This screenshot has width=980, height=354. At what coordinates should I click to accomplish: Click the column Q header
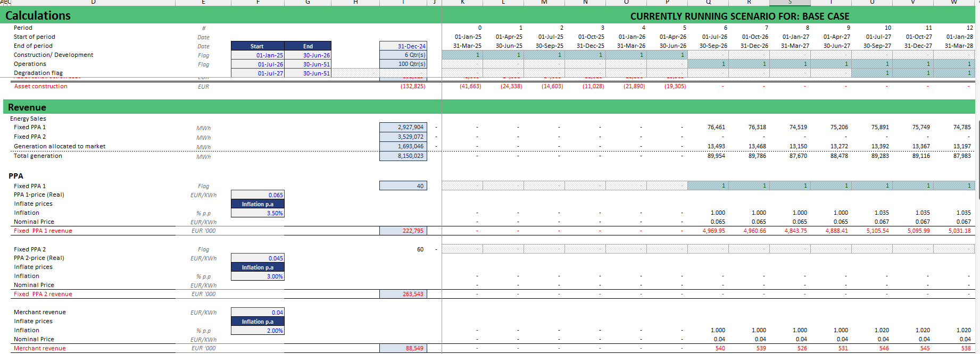(708, 3)
